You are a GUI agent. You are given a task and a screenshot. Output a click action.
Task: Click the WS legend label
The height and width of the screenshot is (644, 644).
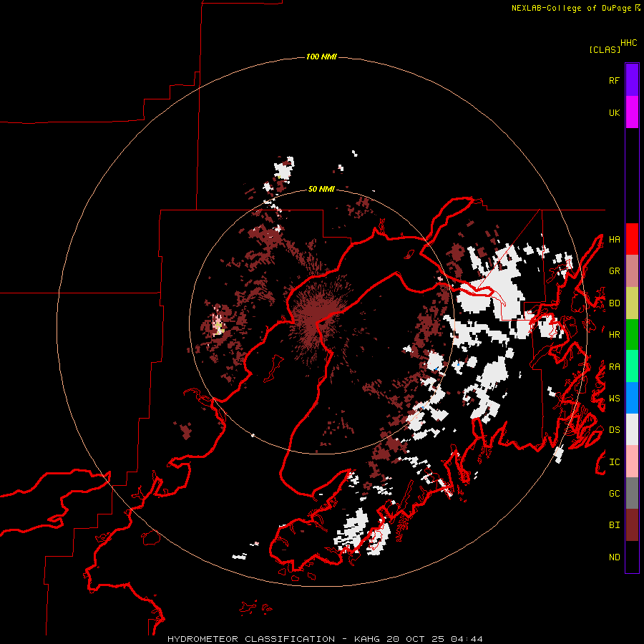click(x=614, y=399)
